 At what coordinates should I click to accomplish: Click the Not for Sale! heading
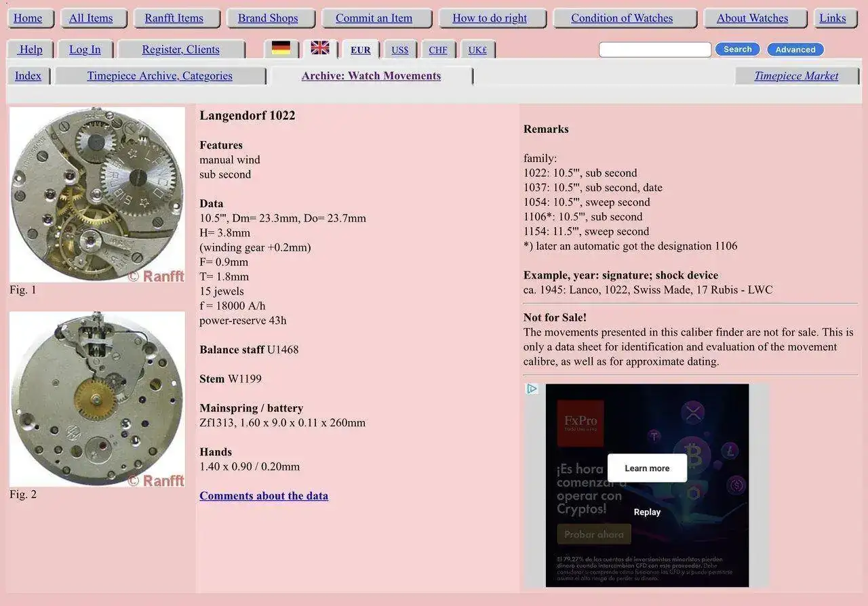[555, 317]
